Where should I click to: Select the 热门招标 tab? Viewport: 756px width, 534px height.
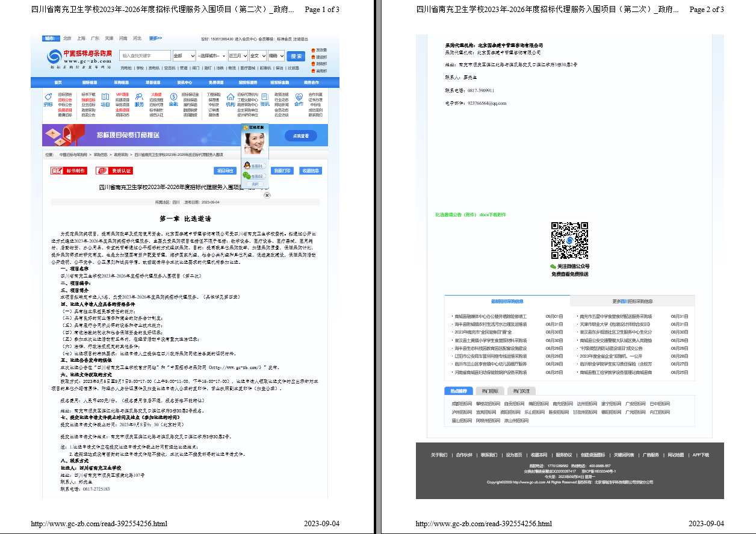point(489,391)
